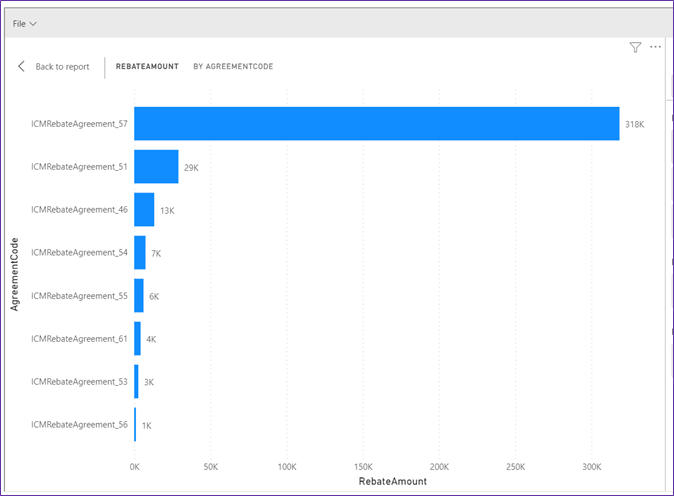Select the ICMRebateAgreement_51 bar

coord(156,167)
